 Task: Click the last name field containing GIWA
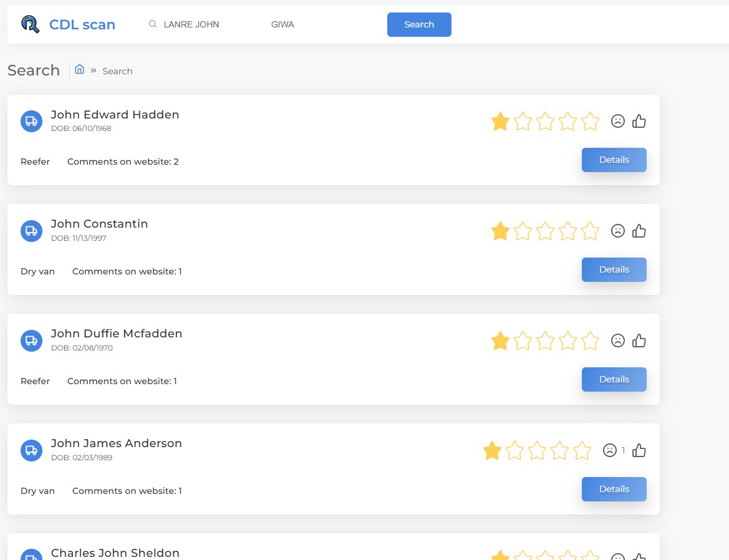312,24
